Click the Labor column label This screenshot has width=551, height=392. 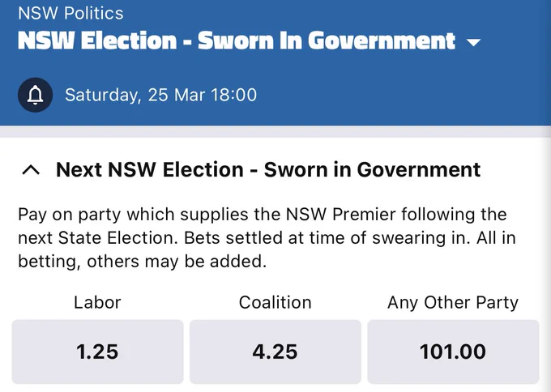pos(97,302)
